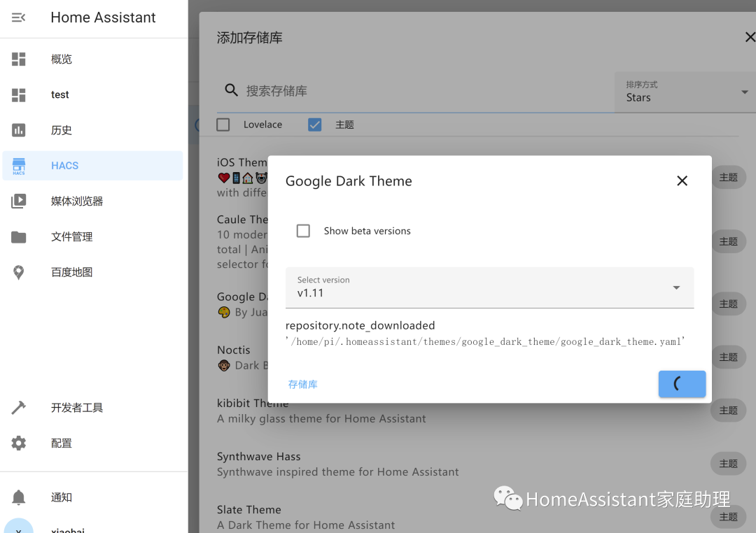Collapse the sidebar with the menu icon
This screenshot has height=533, width=756.
[x=18, y=17]
